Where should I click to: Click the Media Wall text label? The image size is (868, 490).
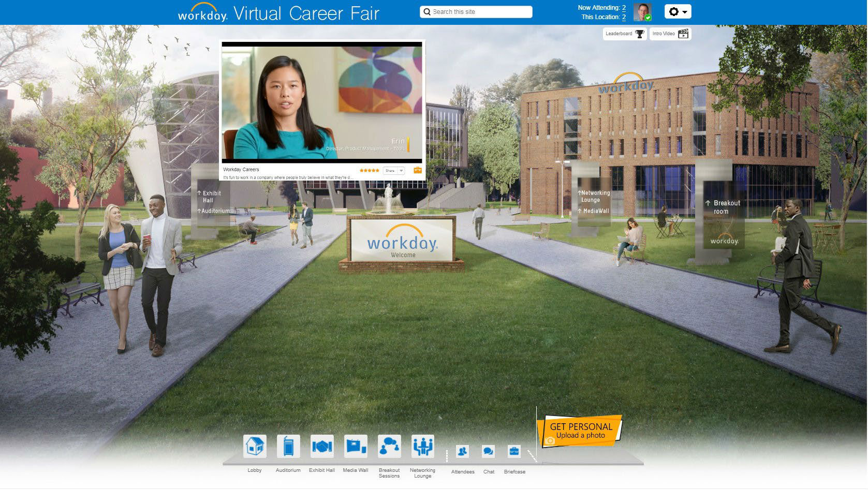point(356,470)
